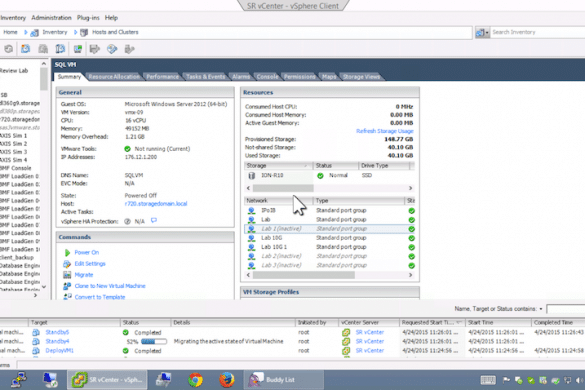Click Refresh Storage Usage link

(x=385, y=131)
